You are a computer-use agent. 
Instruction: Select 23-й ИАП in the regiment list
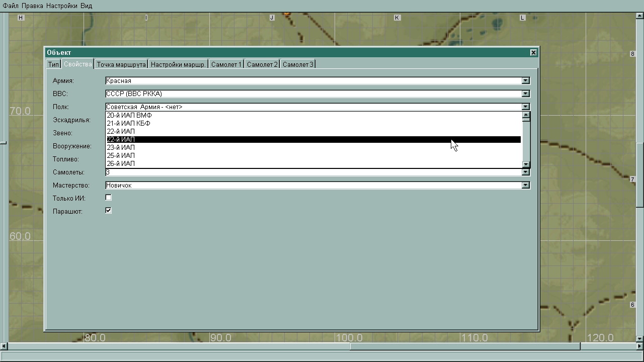click(x=314, y=147)
